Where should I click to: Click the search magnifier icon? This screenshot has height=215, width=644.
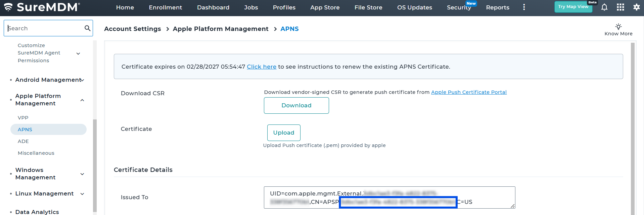[87, 28]
